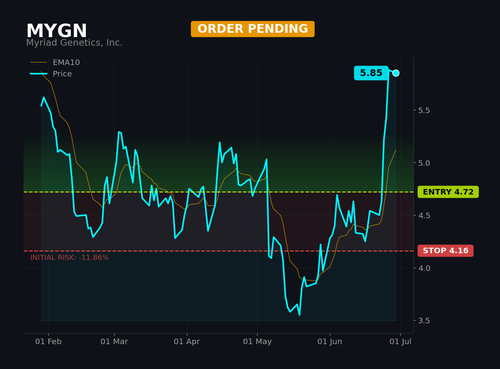
Task: Click the cyan Price legend line swatch
Action: tap(38, 74)
